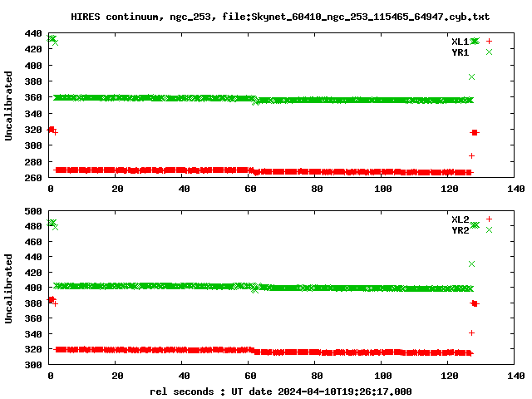The image size is (532, 399).
Task: Click the 60 x-axis label under the XL1/YR1 plot
Action: point(250,189)
